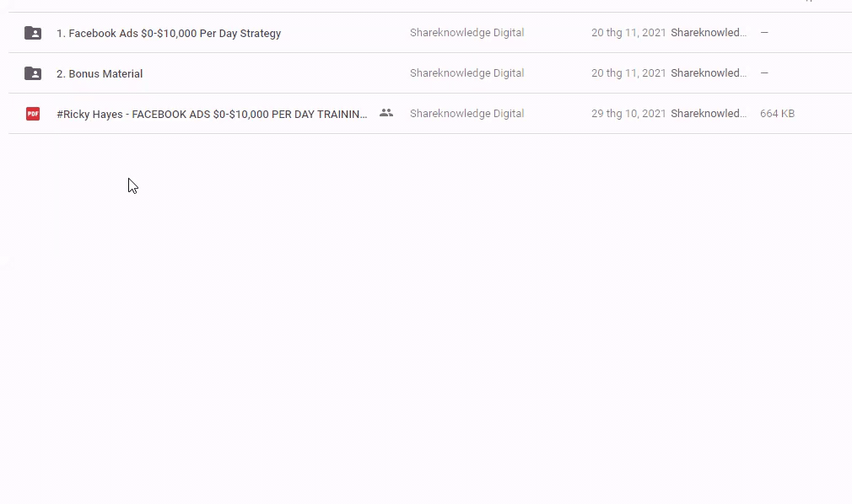
Task: Click the truncated modifier name in the PDF row
Action: (x=709, y=114)
